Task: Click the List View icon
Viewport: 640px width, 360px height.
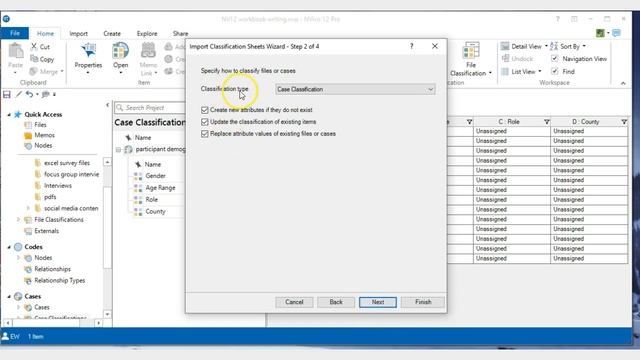Action: coord(505,71)
